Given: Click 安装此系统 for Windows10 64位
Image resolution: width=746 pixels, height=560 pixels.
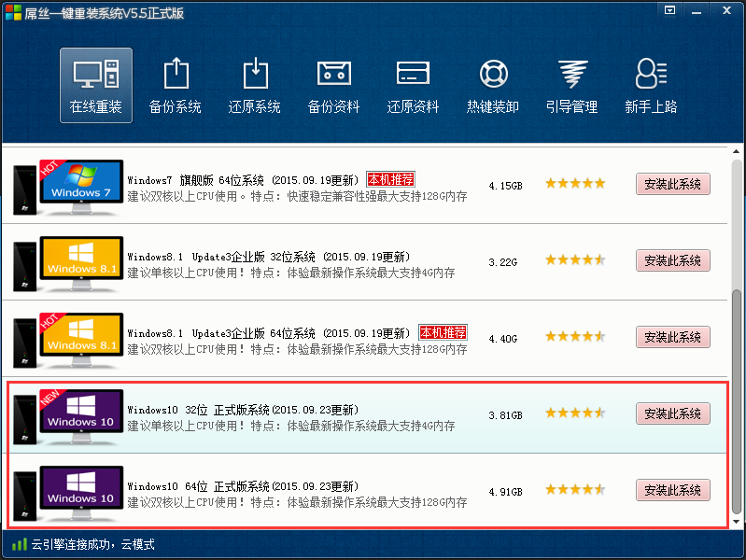Looking at the screenshot, I should click(x=672, y=490).
